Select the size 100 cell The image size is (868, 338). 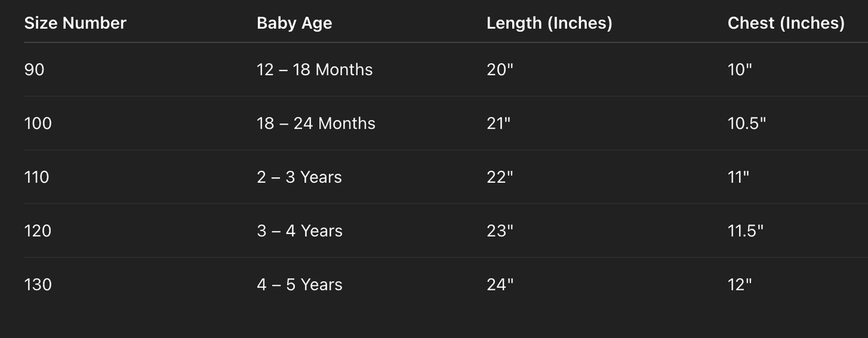(x=38, y=123)
